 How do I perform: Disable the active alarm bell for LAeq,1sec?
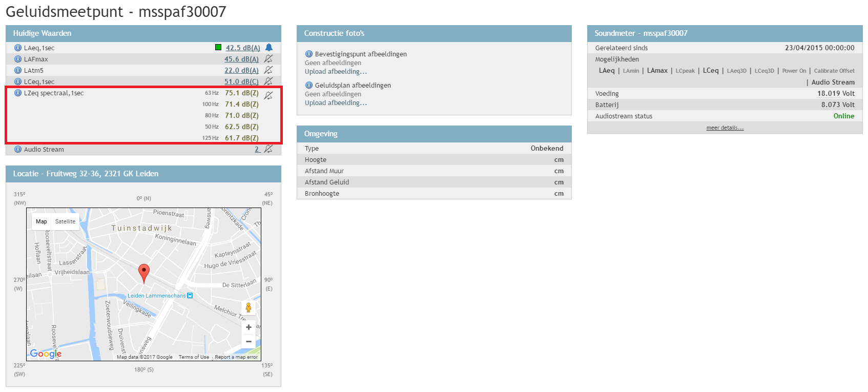coord(269,48)
